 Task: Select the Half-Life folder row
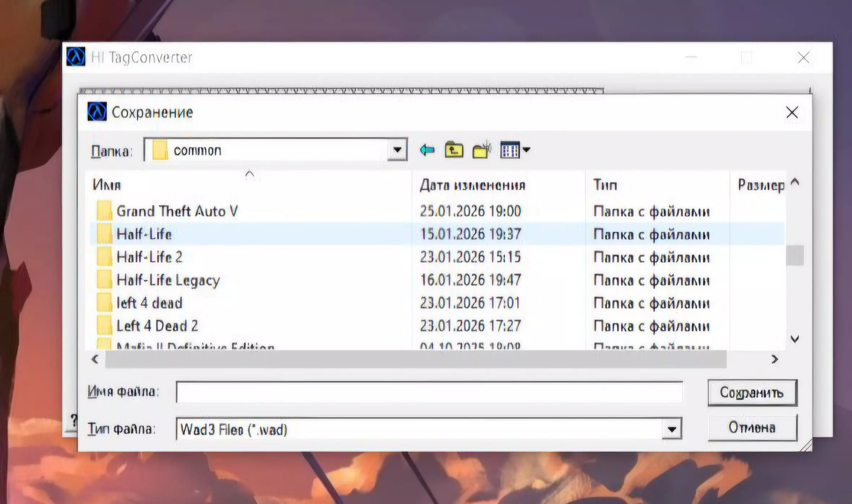click(144, 234)
